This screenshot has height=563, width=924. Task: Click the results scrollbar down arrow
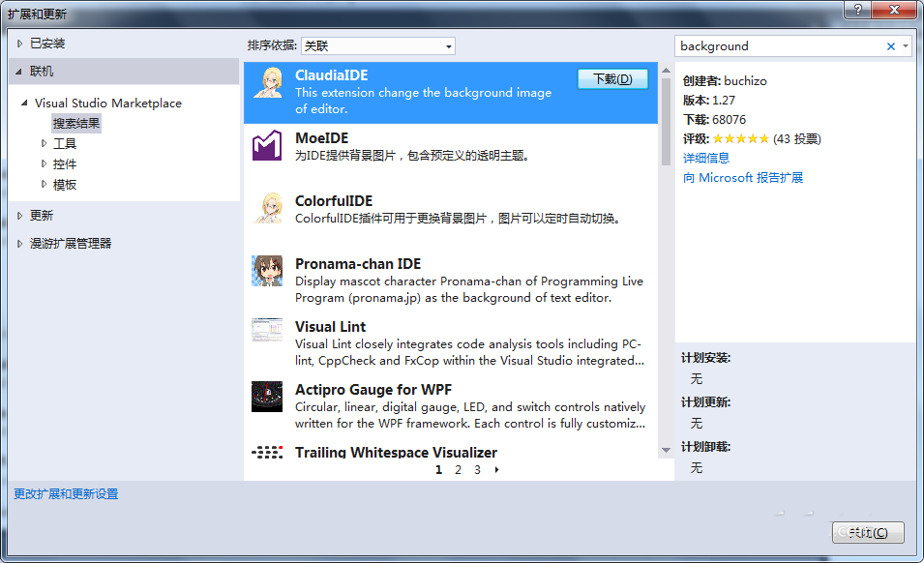coord(666,450)
